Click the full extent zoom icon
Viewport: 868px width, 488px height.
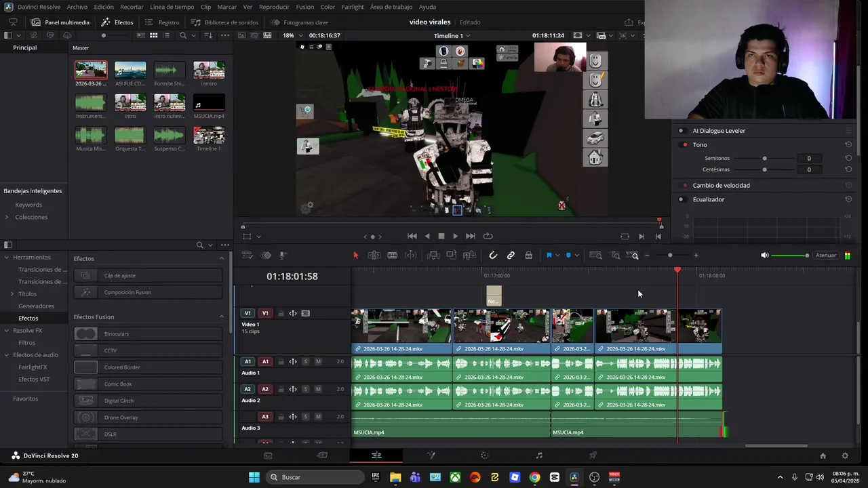point(595,256)
